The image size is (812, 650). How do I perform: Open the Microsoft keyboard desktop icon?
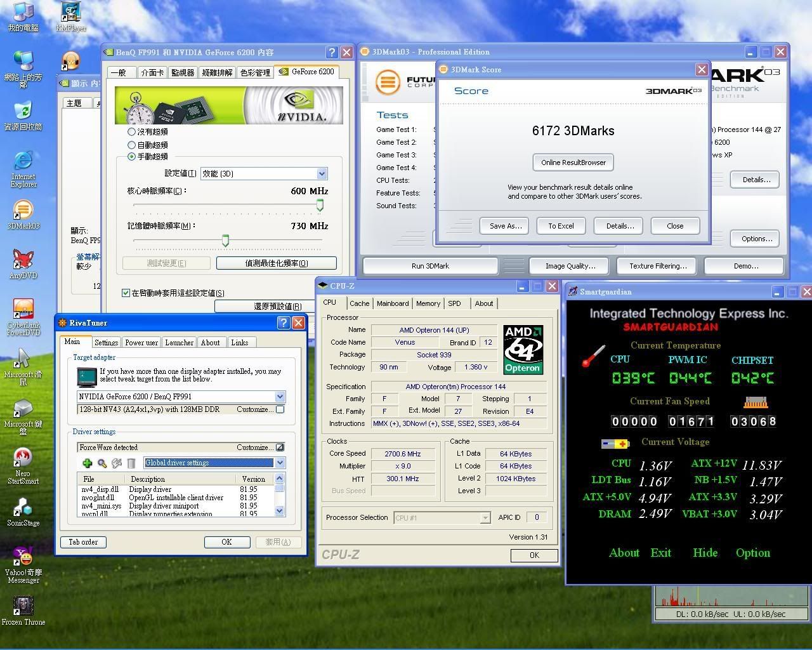23,416
